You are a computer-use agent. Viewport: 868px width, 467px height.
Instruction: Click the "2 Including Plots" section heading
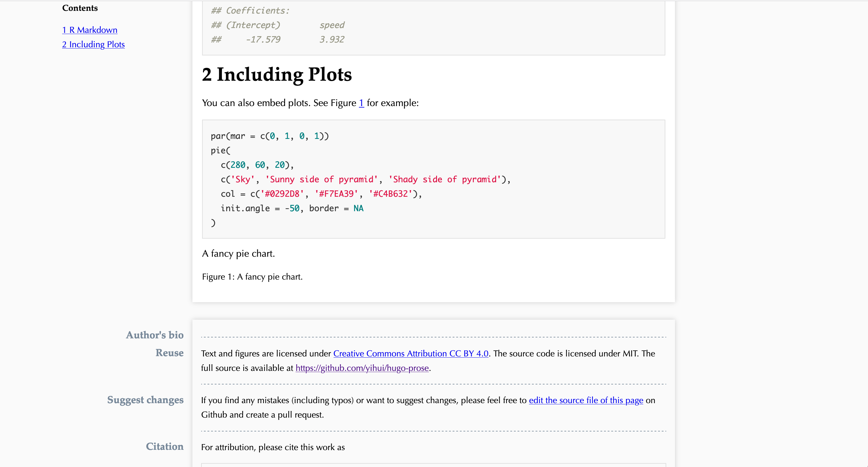277,74
